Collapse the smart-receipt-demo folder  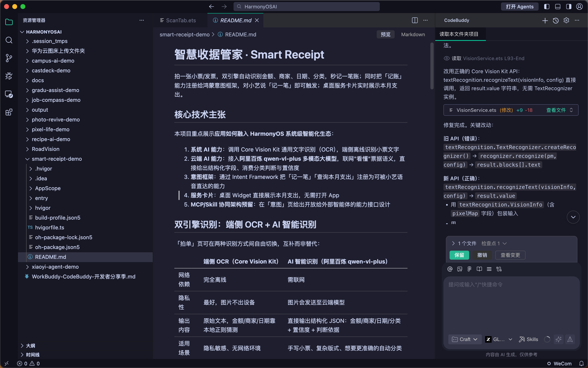point(27,159)
